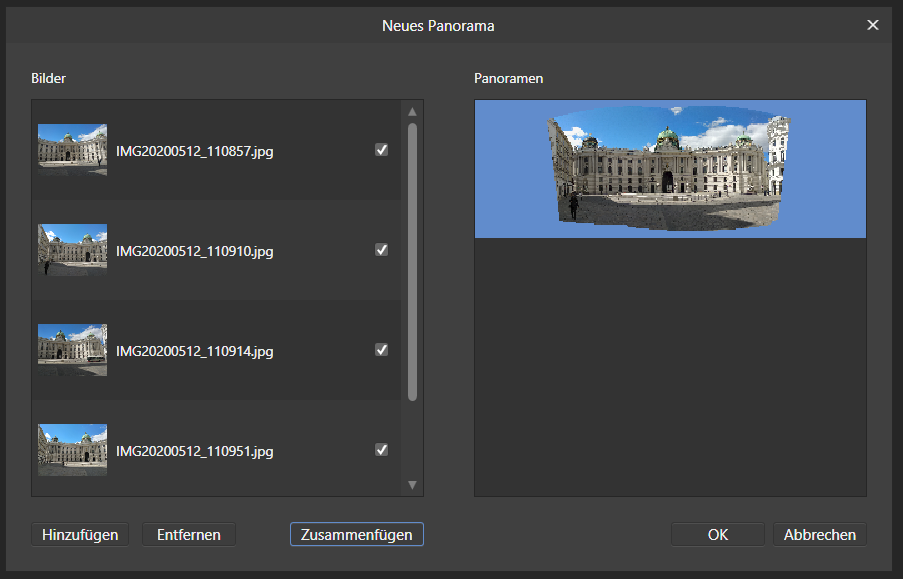This screenshot has width=903, height=579.
Task: Disable the IMG20200512_110914.jpg checkbox
Action: (381, 350)
